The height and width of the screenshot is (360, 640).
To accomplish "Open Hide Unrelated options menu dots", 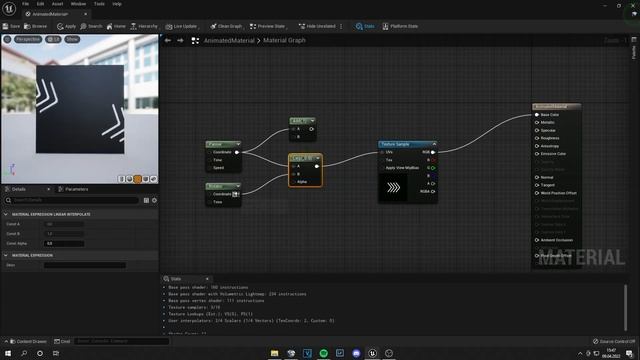I will [341, 26].
